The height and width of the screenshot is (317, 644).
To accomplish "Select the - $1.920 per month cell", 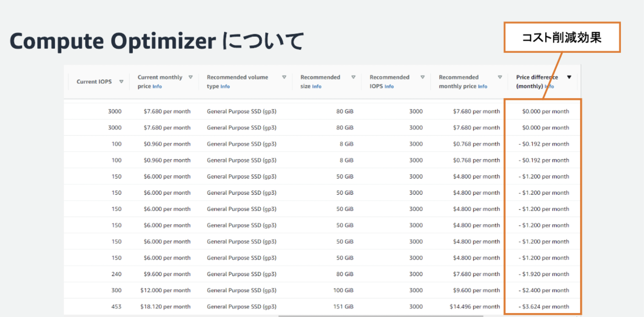I will click(544, 274).
